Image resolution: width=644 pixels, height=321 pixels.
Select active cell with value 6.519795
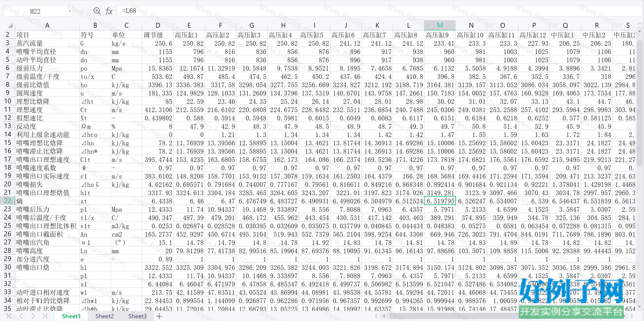[x=440, y=201]
